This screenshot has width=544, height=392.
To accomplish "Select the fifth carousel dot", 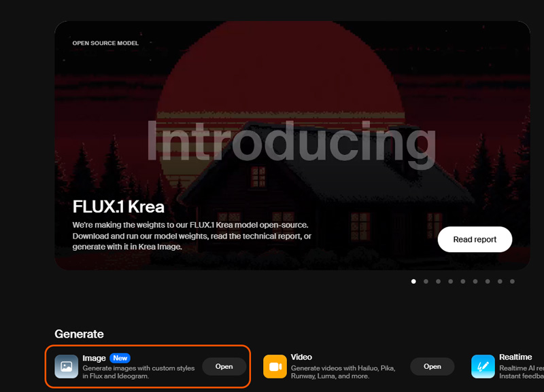I will pos(463,281).
